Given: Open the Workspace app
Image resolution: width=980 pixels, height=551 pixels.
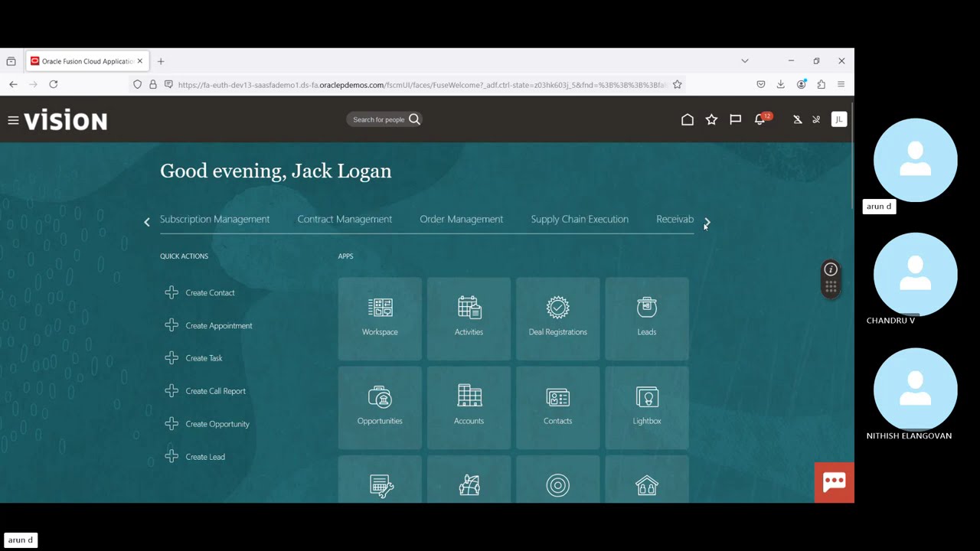Looking at the screenshot, I should [380, 318].
